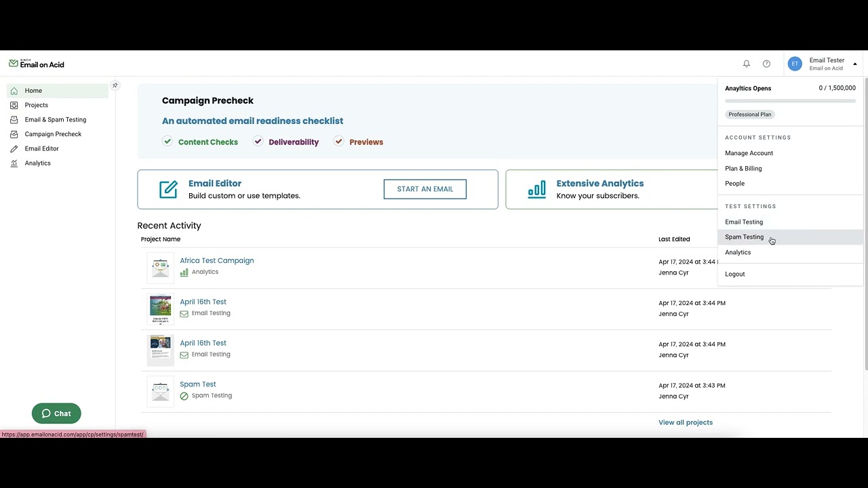Open the April 16th Test thumbnail with photo
This screenshot has width=868, height=488.
[x=161, y=308]
